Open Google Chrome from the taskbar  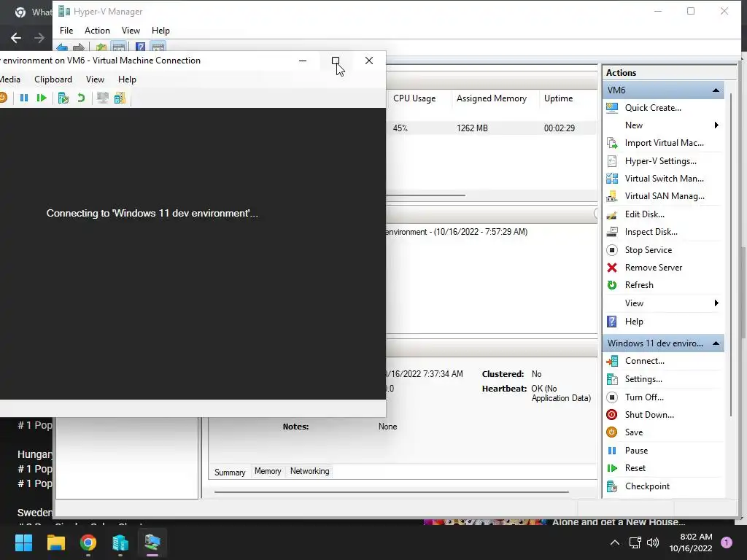[88, 542]
